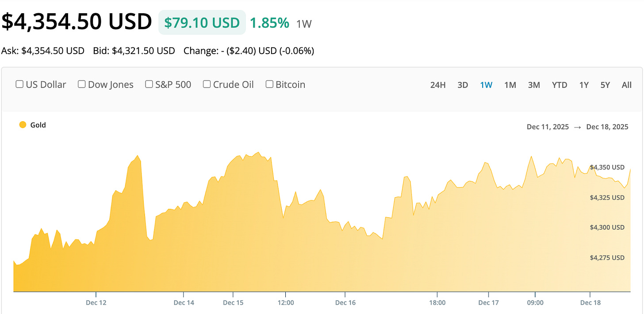Switch chart to 1Y range
The height and width of the screenshot is (314, 644).
(x=584, y=85)
